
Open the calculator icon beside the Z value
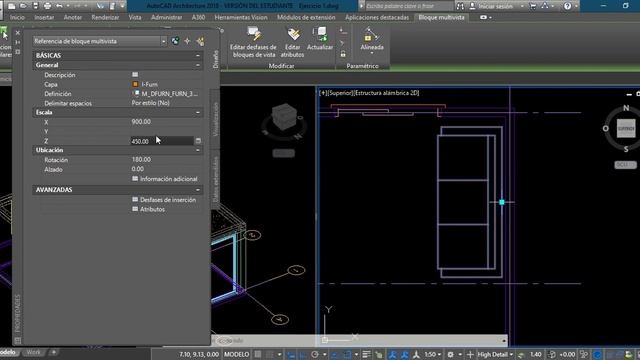pyautogui.click(x=198, y=141)
